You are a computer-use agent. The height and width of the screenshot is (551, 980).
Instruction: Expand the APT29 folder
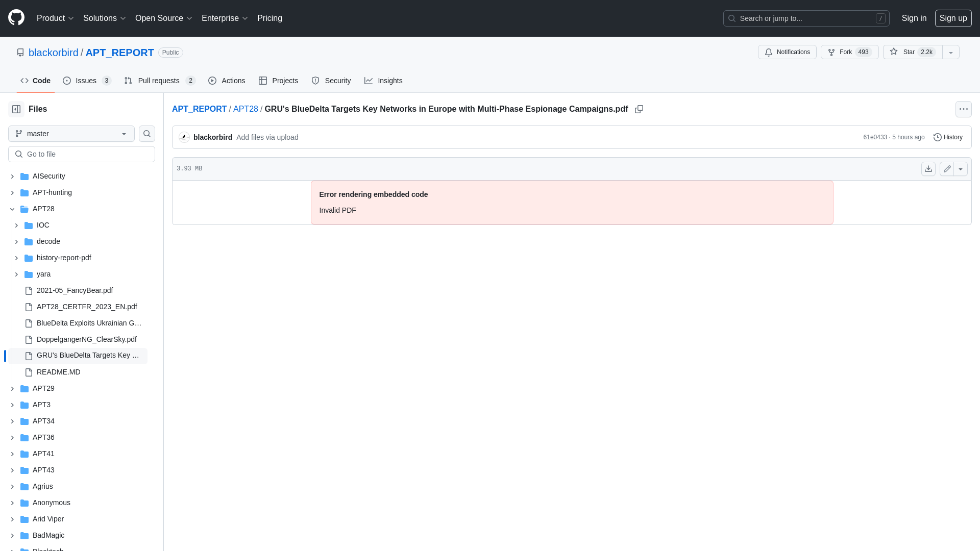pos(12,389)
